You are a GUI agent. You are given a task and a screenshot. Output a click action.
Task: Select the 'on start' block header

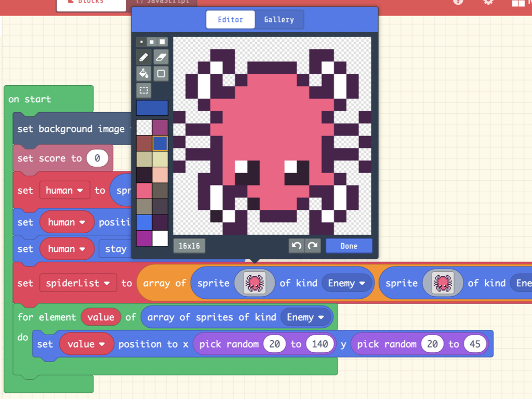(x=30, y=99)
